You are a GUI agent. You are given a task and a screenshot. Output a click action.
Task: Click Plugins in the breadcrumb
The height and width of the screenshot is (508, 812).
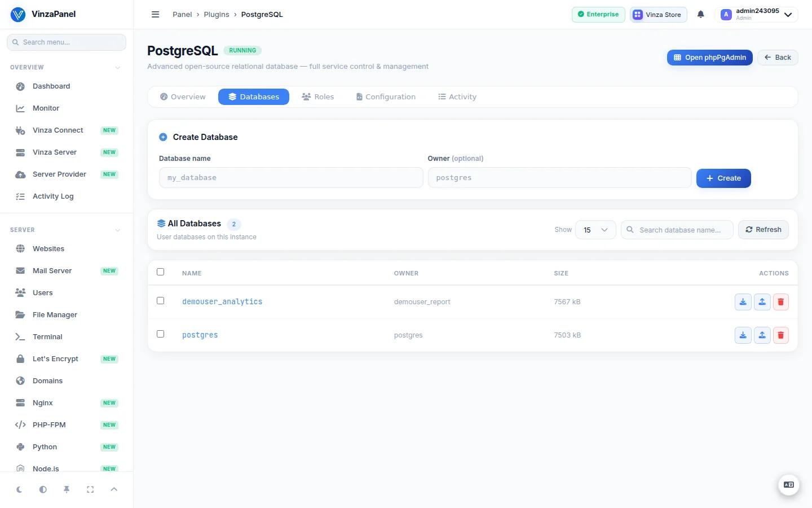click(217, 15)
